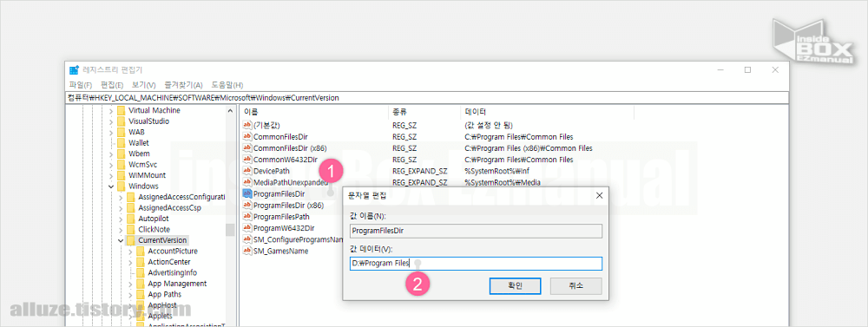Viewport: 868px width, 327px height.
Task: Open the 편집(E) menu
Action: [x=112, y=85]
